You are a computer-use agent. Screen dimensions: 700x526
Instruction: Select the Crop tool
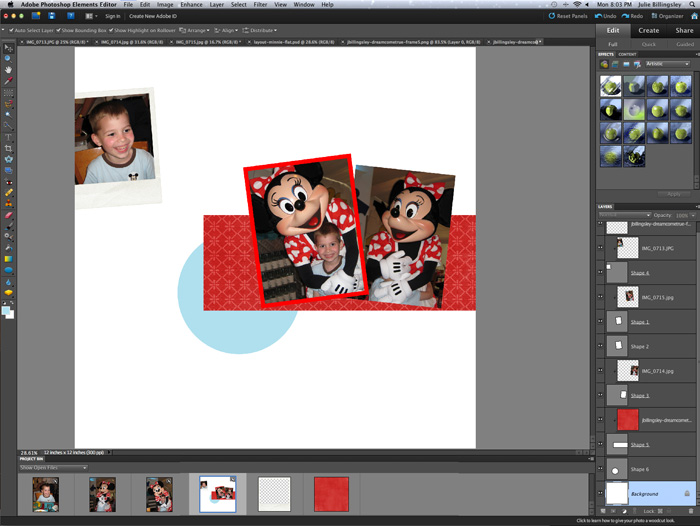tap(8, 148)
